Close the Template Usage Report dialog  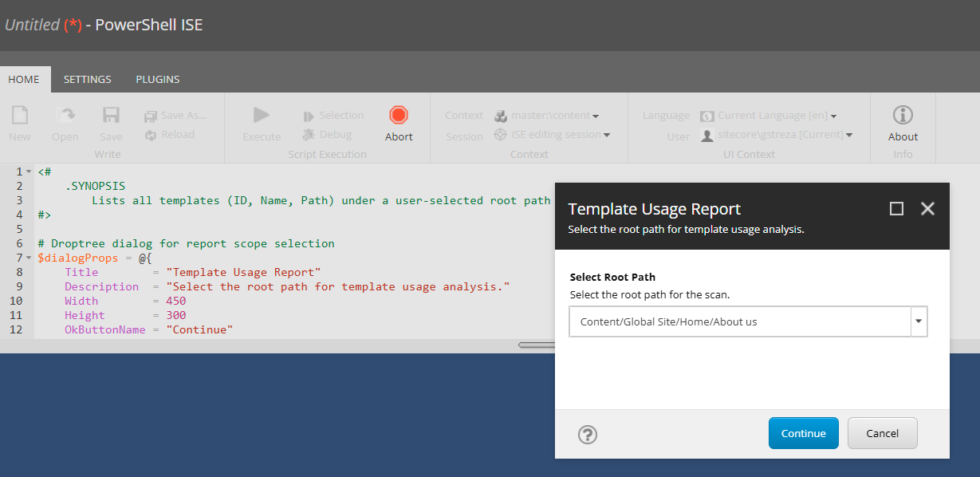click(927, 209)
